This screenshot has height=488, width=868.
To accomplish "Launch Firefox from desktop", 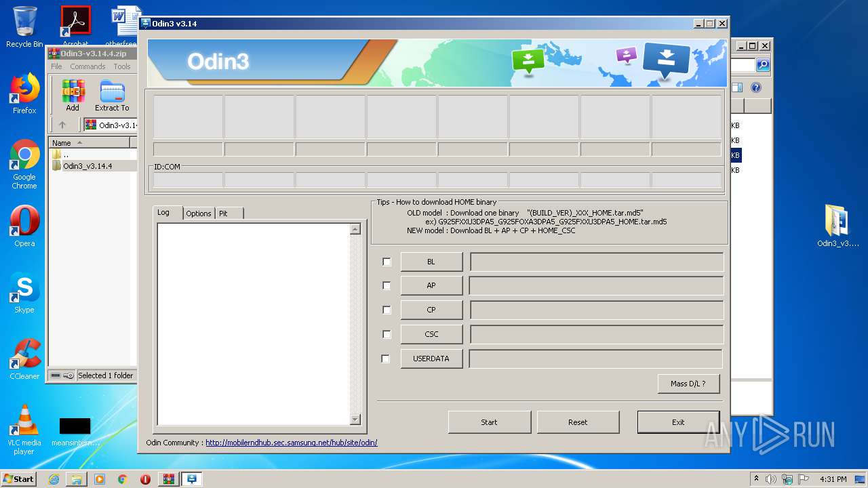I will [x=24, y=94].
